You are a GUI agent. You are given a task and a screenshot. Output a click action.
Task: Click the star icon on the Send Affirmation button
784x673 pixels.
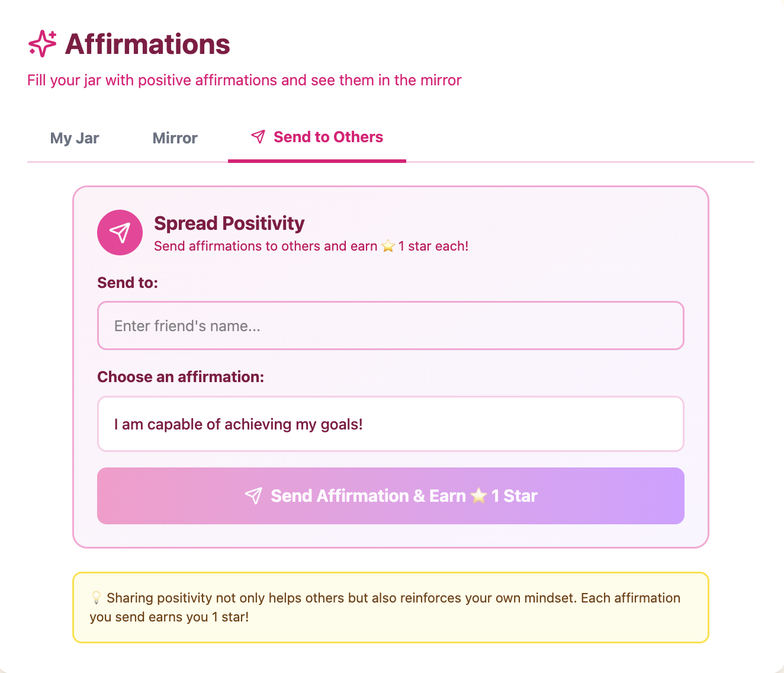click(x=478, y=496)
